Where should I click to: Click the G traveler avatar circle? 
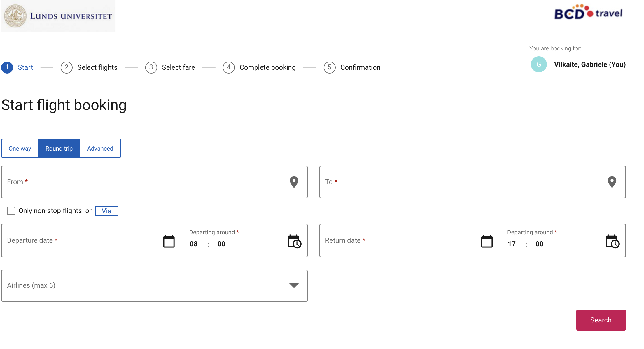click(x=538, y=64)
